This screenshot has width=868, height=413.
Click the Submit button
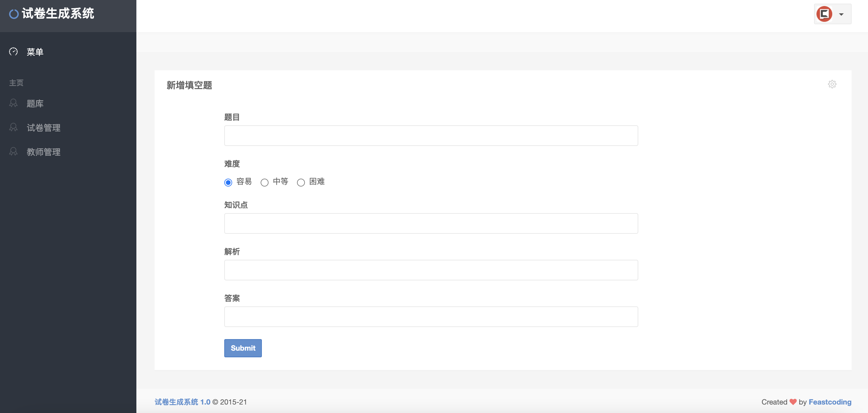tap(243, 348)
